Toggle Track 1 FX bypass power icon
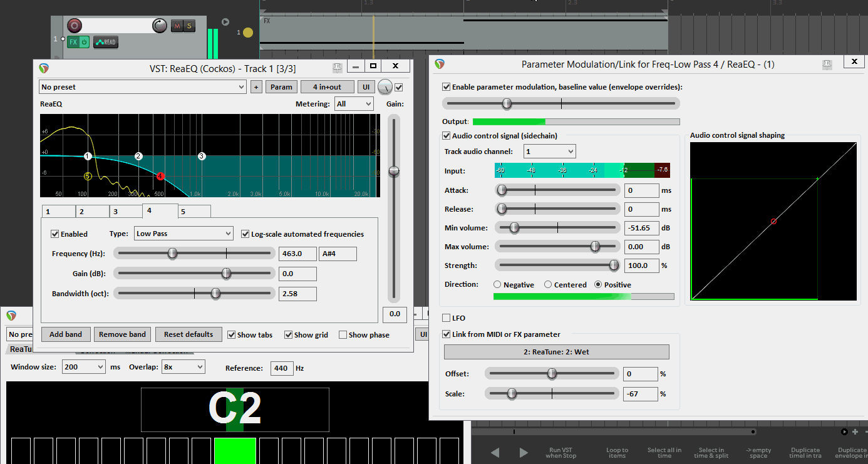The height and width of the screenshot is (464, 868). click(x=84, y=43)
